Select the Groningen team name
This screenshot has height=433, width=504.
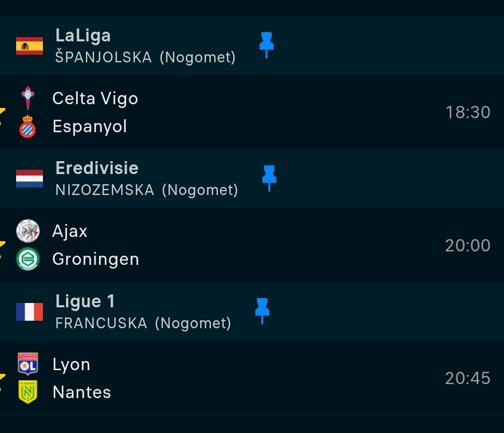(x=96, y=259)
